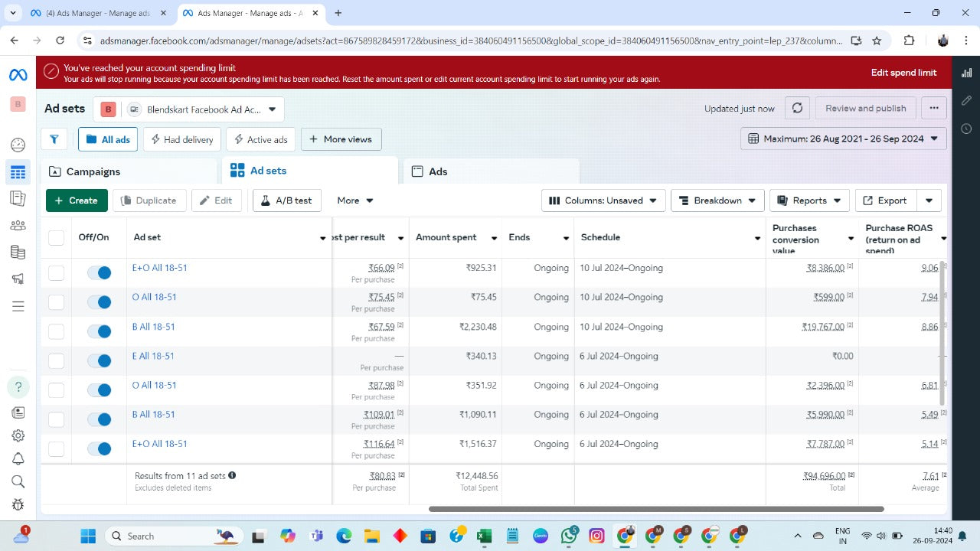Open the filter icon button
980x551 pixels.
pos(54,139)
